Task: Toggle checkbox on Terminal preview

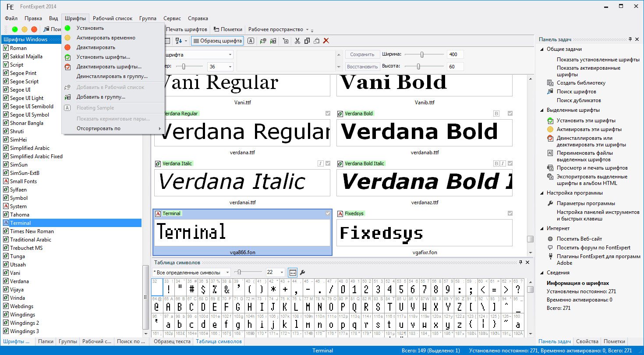Action: tap(328, 213)
